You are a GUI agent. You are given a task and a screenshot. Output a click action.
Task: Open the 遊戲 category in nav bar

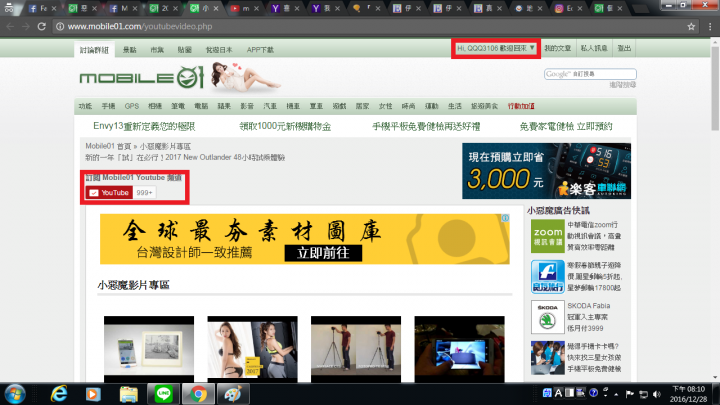pyautogui.click(x=339, y=106)
